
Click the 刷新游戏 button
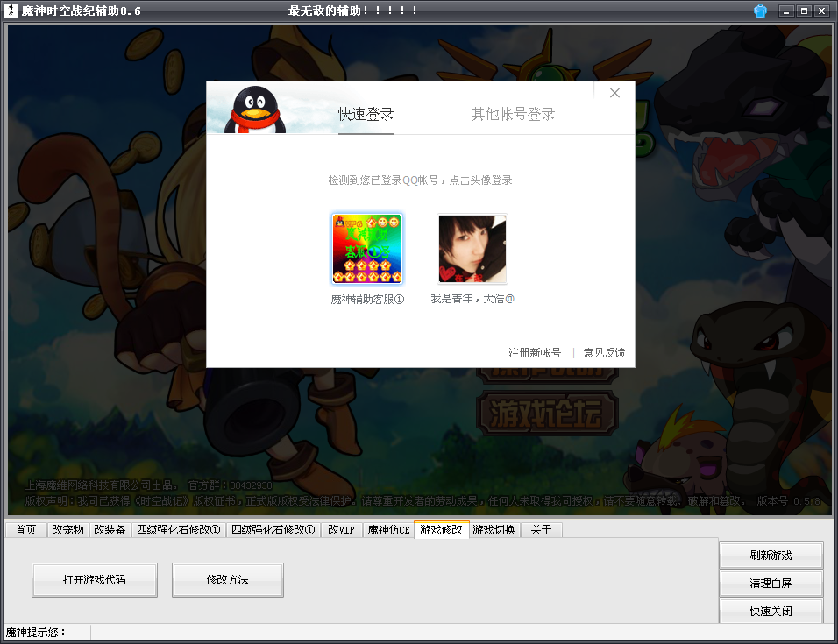tap(771, 555)
